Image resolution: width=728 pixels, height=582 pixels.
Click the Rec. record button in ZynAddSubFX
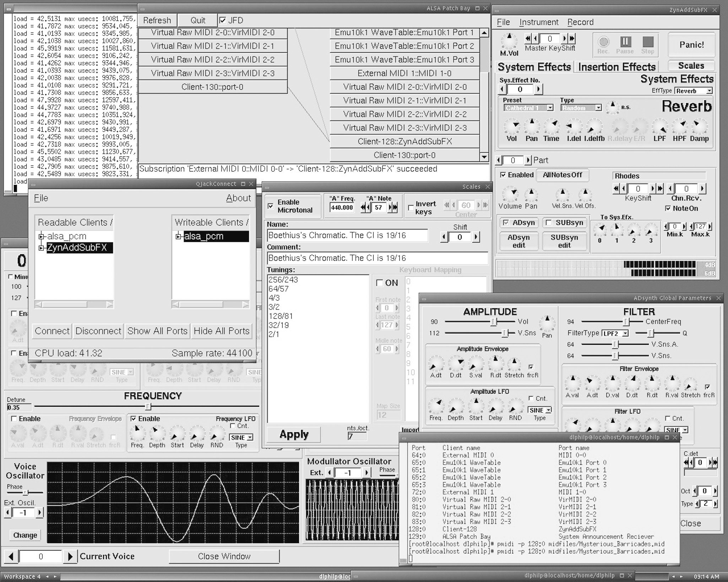click(603, 42)
